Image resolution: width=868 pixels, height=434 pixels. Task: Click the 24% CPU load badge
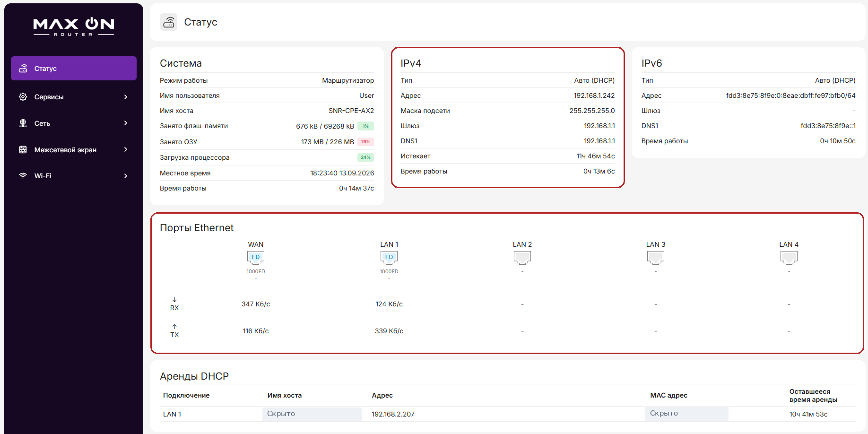coord(365,157)
